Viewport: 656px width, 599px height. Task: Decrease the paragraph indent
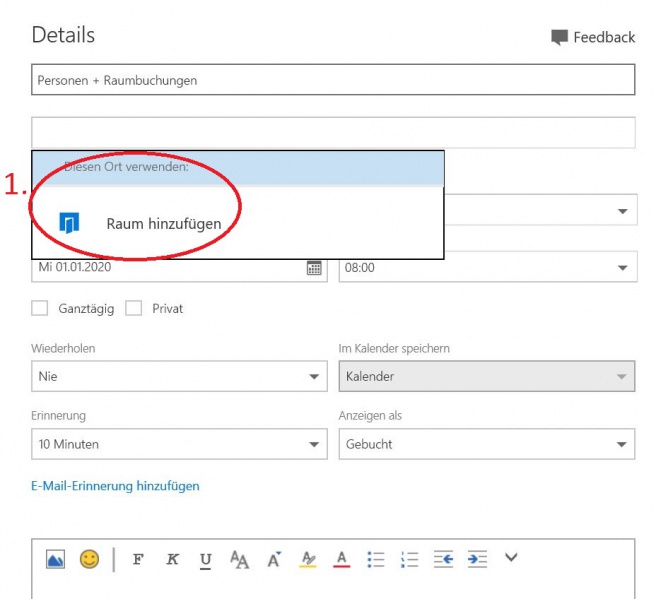click(x=443, y=559)
